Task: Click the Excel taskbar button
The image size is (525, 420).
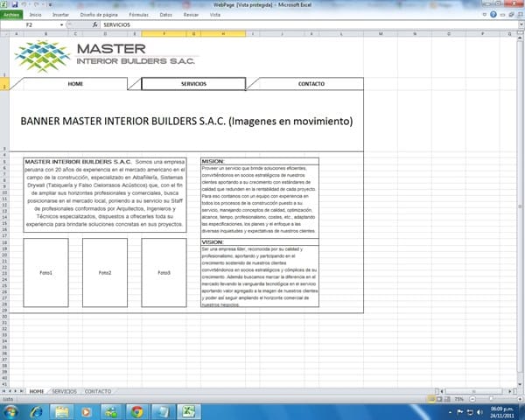Action: (188, 411)
